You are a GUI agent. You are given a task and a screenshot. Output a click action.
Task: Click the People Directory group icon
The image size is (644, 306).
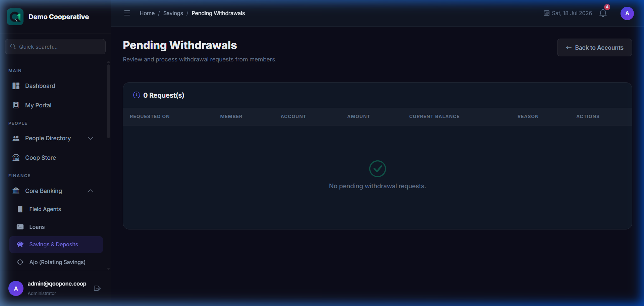[16, 138]
